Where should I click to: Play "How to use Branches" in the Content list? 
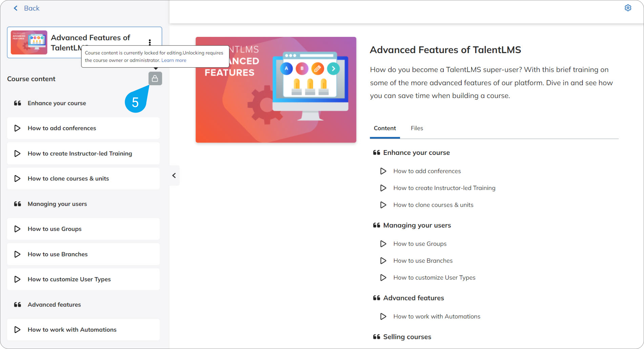point(383,260)
